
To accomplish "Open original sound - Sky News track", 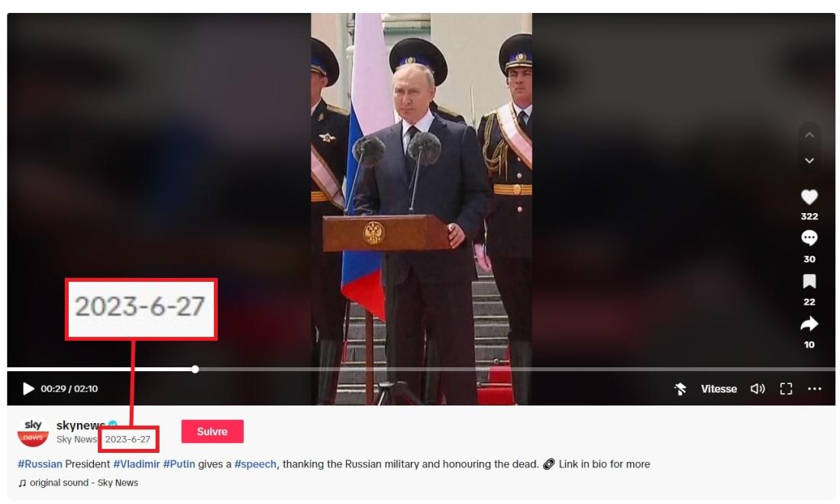I will (78, 483).
